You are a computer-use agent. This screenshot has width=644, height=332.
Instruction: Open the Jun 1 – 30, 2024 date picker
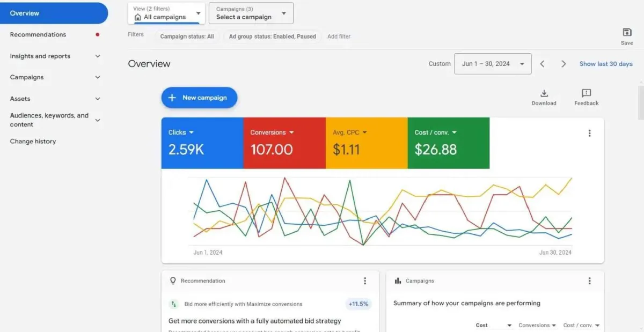point(493,64)
